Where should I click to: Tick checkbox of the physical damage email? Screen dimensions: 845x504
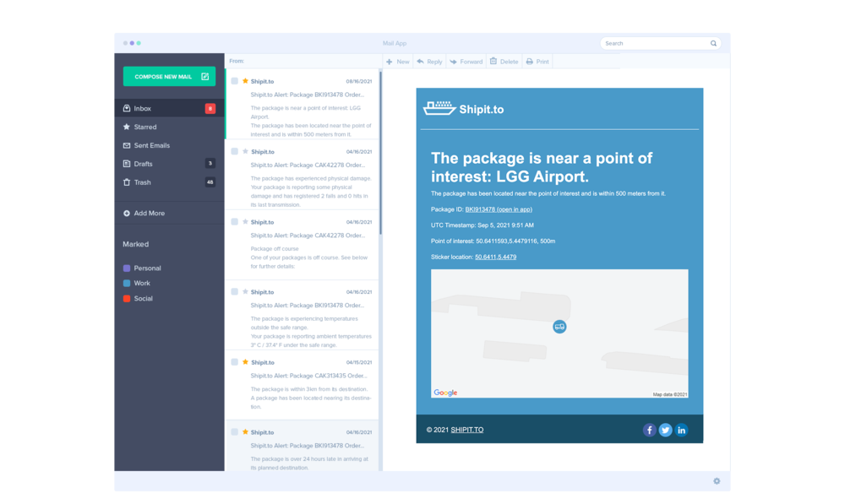[234, 151]
